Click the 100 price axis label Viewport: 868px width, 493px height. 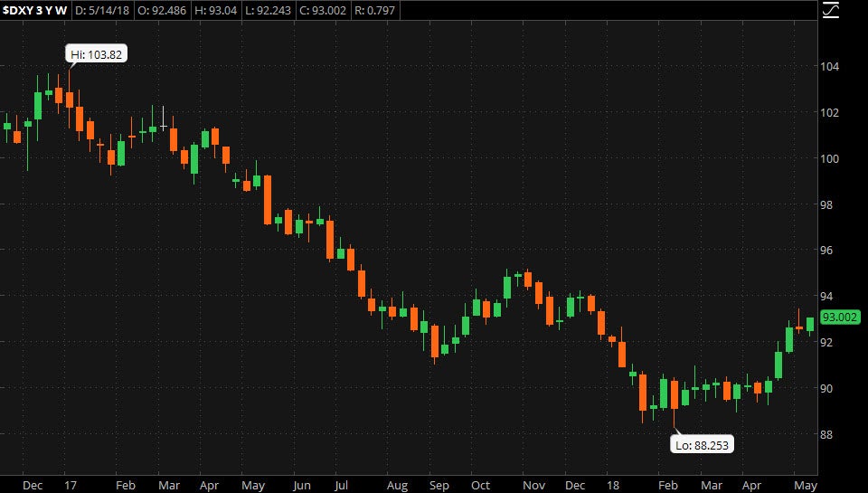coord(829,158)
